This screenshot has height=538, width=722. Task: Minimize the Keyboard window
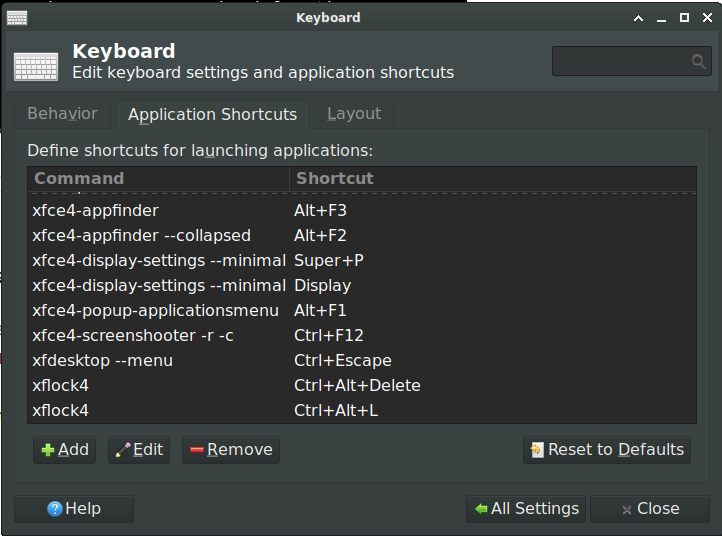pyautogui.click(x=661, y=18)
